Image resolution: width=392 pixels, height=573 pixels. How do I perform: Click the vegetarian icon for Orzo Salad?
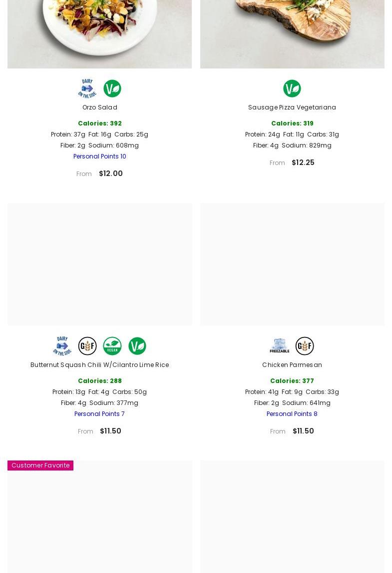tap(112, 88)
